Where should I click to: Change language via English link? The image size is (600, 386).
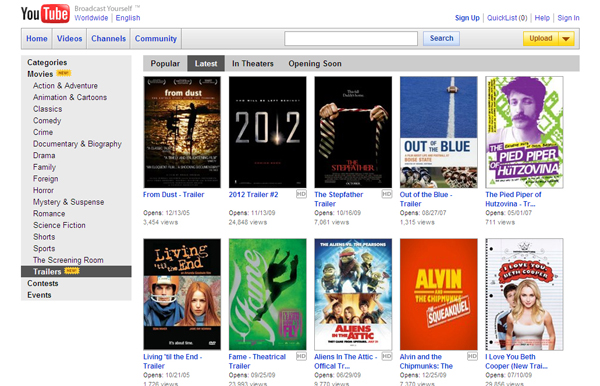coord(128,18)
